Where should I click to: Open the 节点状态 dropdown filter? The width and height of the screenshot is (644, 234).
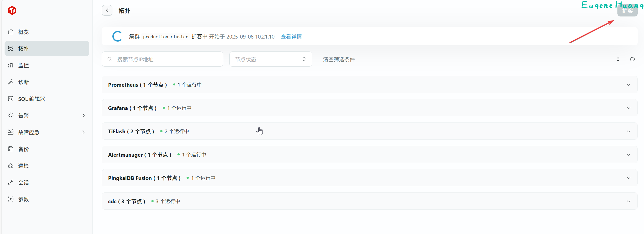click(270, 59)
